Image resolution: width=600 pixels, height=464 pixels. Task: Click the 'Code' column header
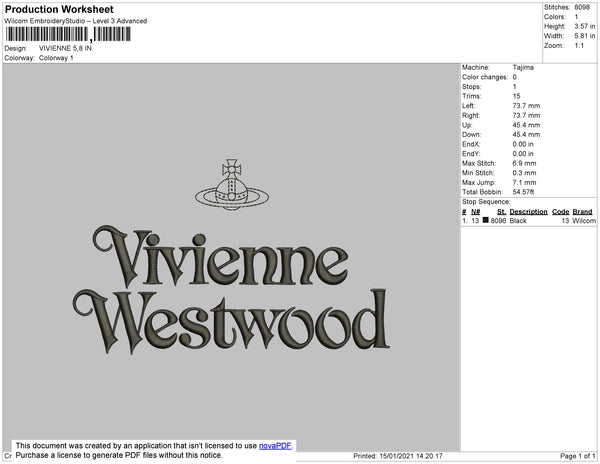[561, 212]
